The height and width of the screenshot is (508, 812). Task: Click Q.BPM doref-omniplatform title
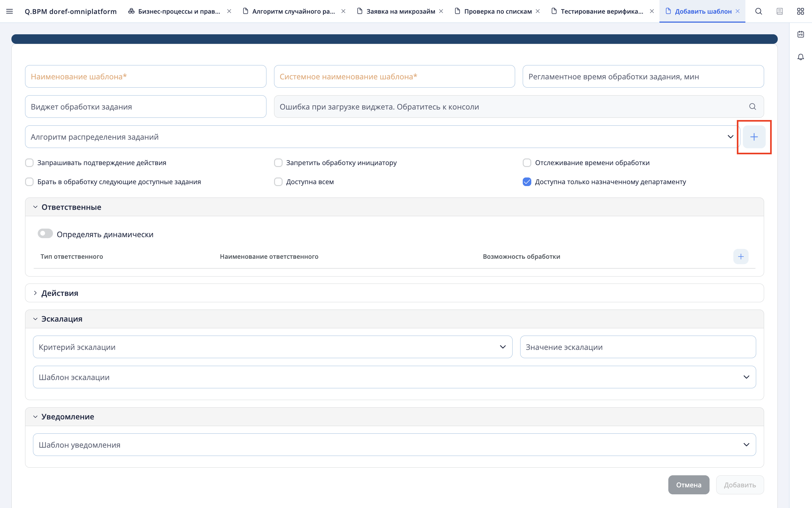point(71,11)
